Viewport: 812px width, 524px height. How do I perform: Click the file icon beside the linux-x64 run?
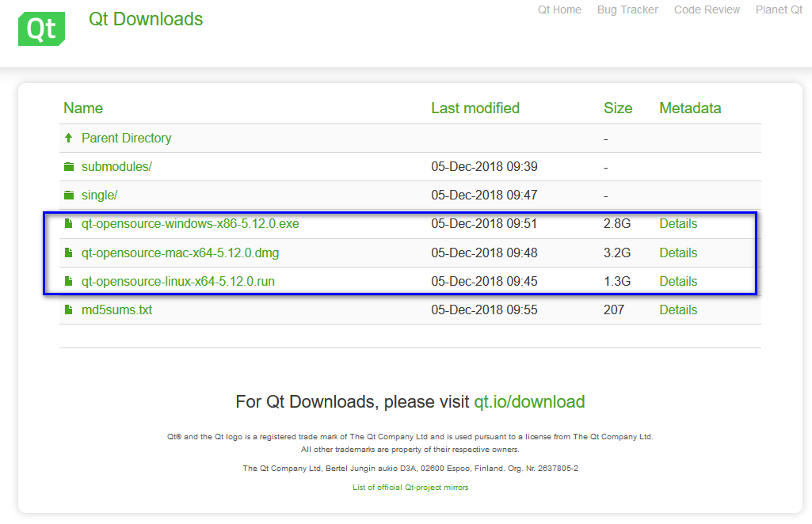68,281
